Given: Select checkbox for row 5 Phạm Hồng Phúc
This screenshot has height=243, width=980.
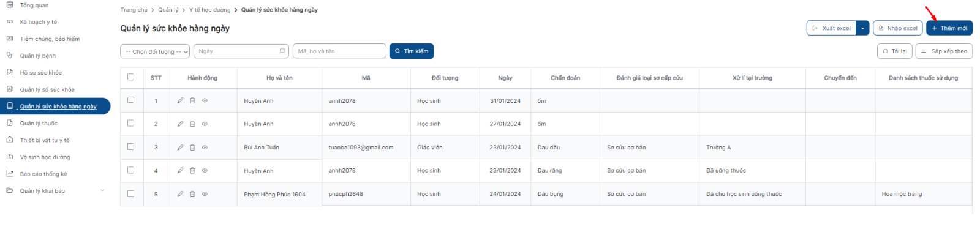Looking at the screenshot, I should point(130,193).
